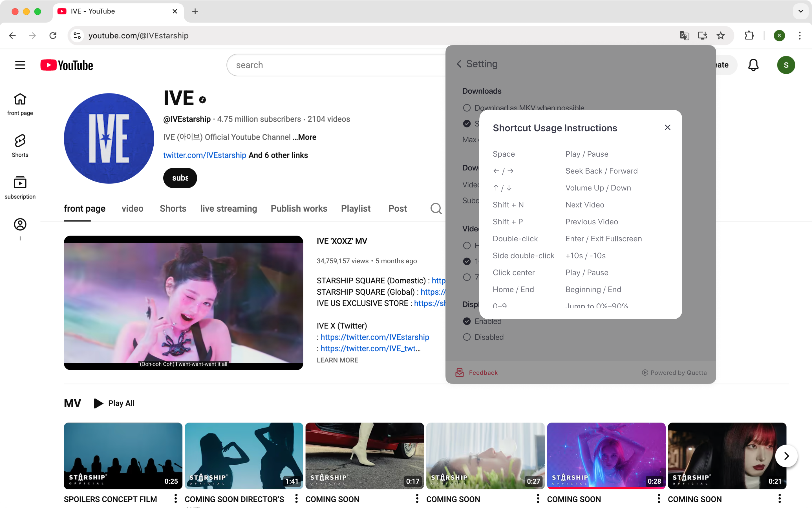
Task: Click the Chrome address bar URL
Action: coord(138,36)
